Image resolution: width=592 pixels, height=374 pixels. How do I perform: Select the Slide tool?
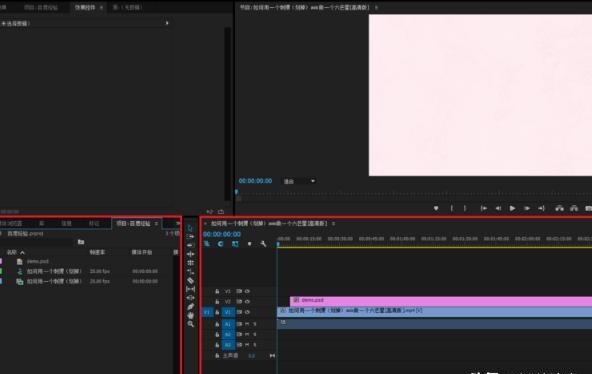tap(190, 298)
